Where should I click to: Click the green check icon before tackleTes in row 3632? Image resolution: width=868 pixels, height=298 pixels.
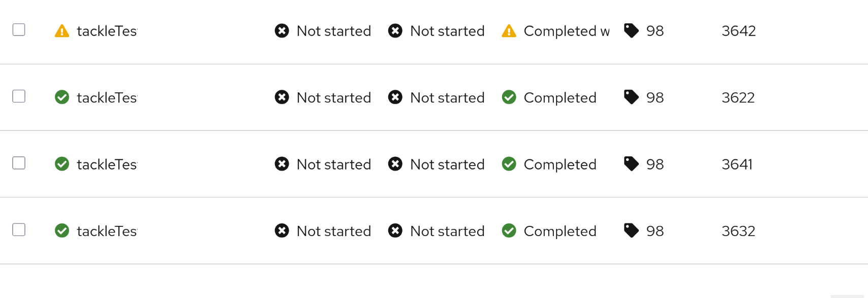[62, 230]
